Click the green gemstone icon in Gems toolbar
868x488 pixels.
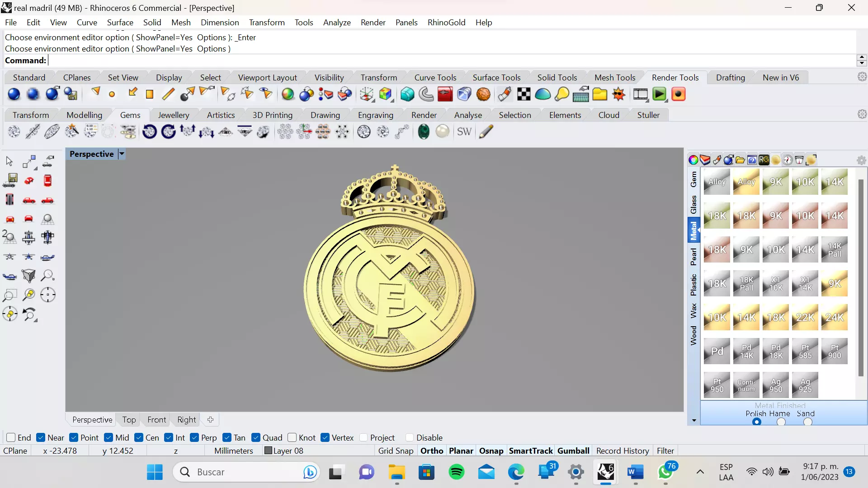click(424, 131)
